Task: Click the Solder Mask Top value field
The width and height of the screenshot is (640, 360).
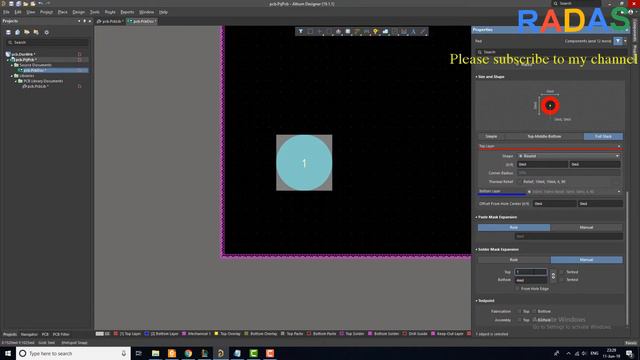Action: point(531,272)
